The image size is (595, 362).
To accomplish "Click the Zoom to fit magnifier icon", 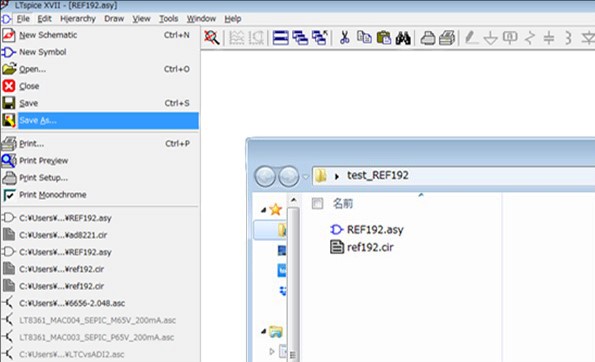I will coord(211,38).
